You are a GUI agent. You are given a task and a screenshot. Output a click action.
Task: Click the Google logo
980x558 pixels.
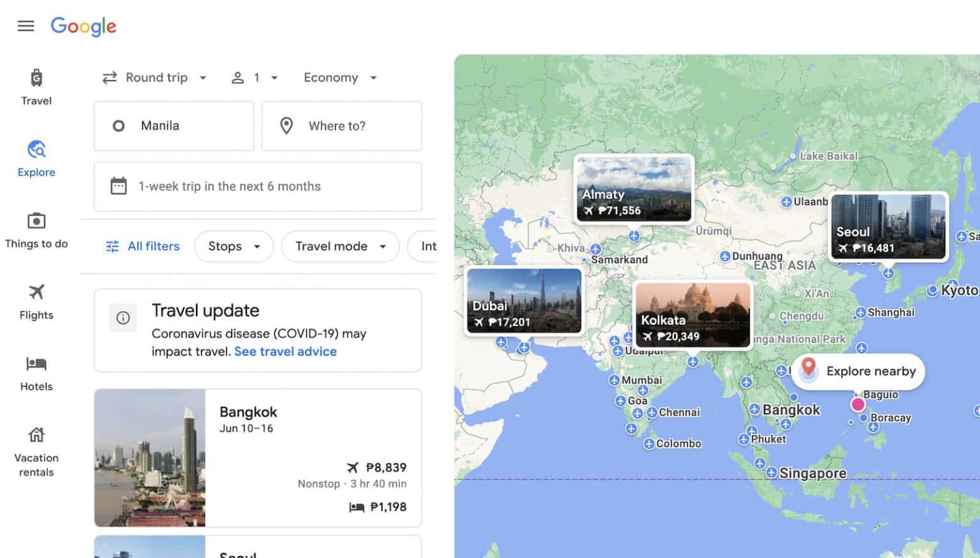84,26
